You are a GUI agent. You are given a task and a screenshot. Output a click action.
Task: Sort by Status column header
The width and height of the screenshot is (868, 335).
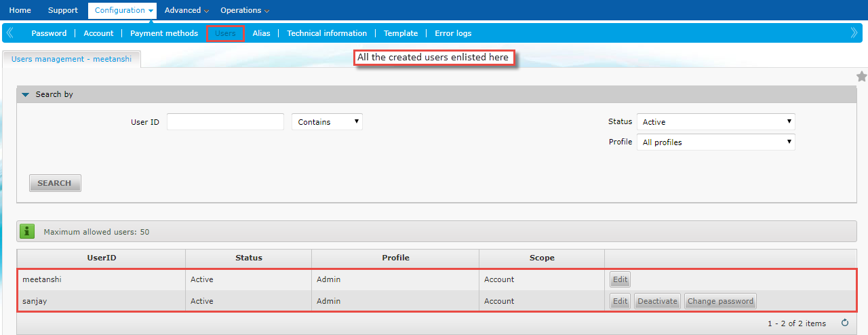[x=249, y=258]
